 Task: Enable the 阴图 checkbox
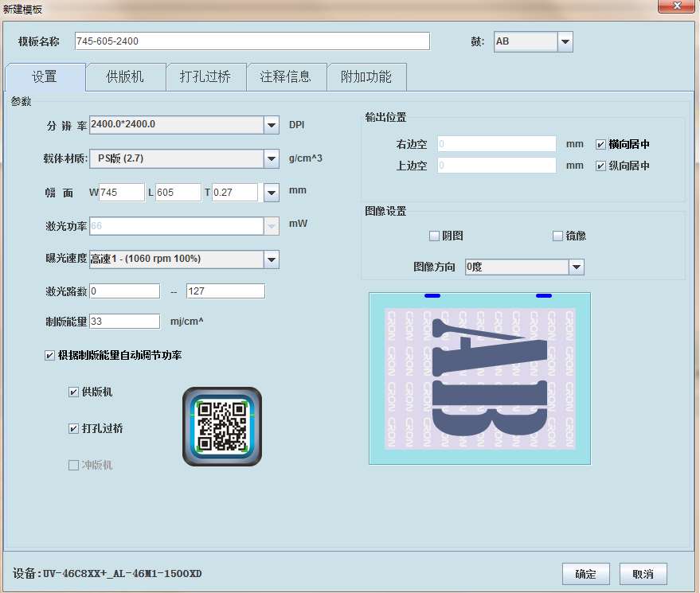434,236
